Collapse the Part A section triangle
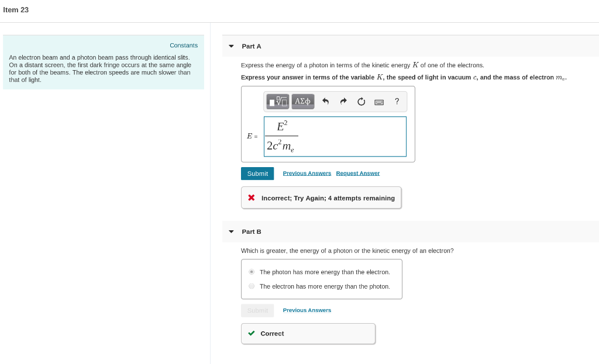This screenshot has height=364, width=599. [231, 46]
